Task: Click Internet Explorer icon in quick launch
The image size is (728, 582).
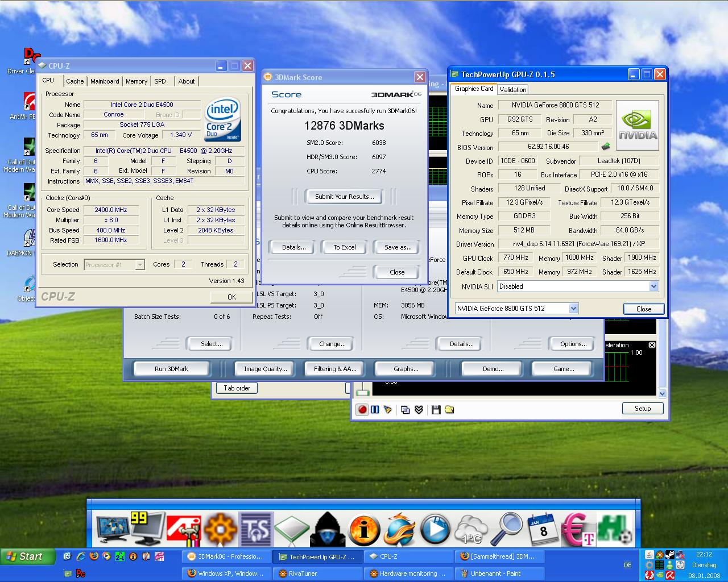Action: click(80, 556)
